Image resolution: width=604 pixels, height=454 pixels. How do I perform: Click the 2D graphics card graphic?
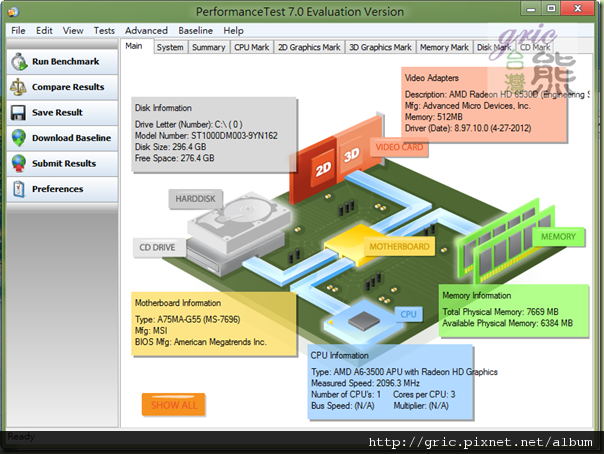click(x=313, y=169)
